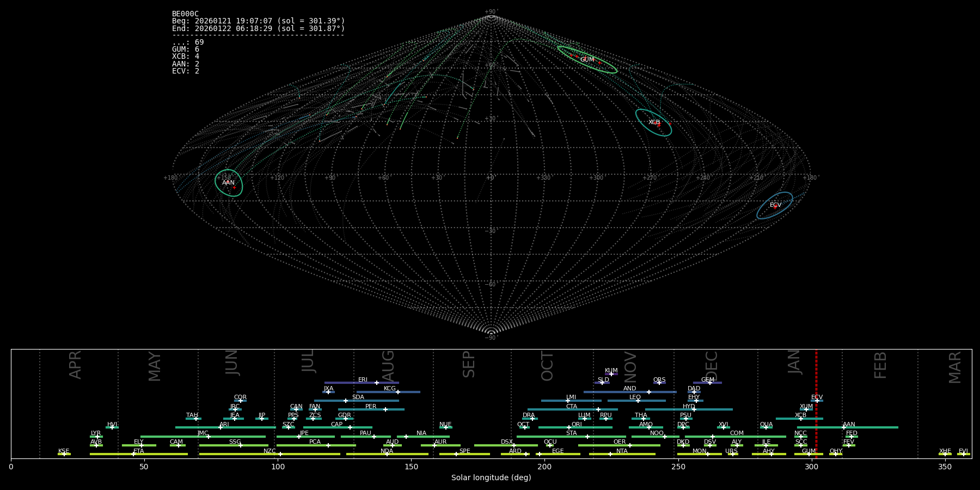
Task: Click the NUE shower label in the timeline
Action: click(x=445, y=425)
